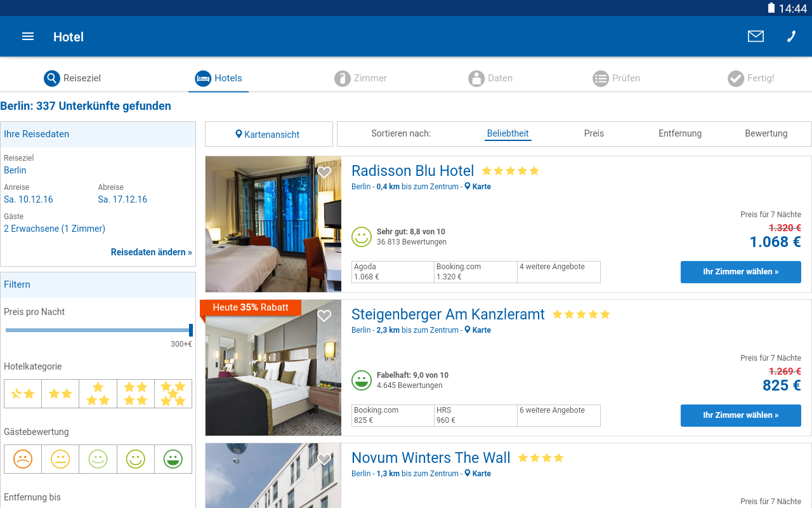Open the hamburger navigation menu
The width and height of the screenshot is (812, 508).
click(28, 36)
